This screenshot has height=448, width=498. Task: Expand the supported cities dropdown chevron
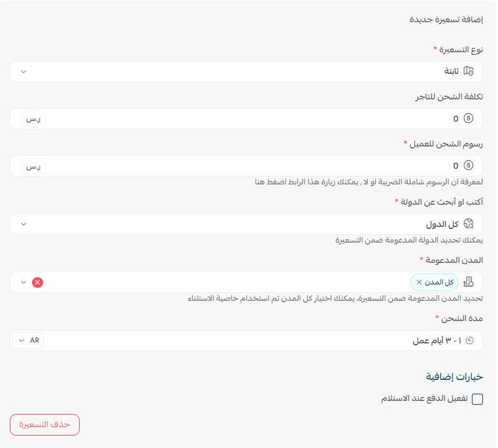coord(24,282)
